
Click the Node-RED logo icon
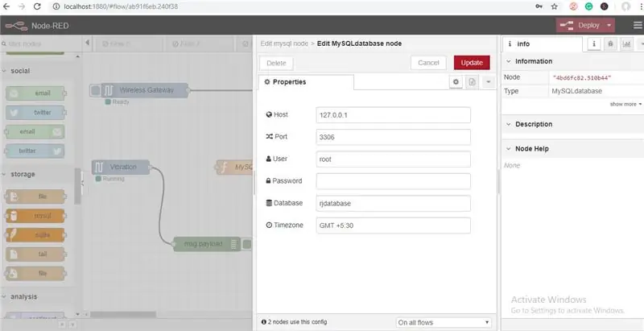pos(16,26)
